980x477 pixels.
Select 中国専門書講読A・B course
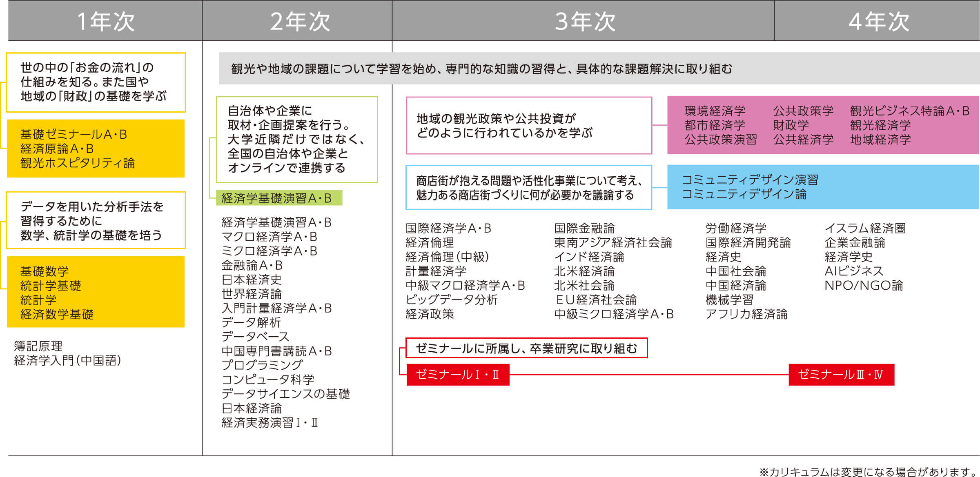click(x=276, y=351)
